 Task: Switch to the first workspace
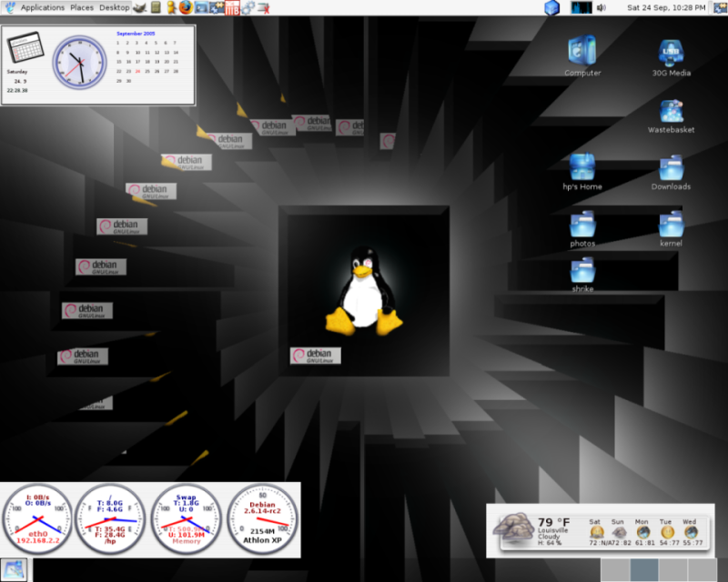click(615, 570)
